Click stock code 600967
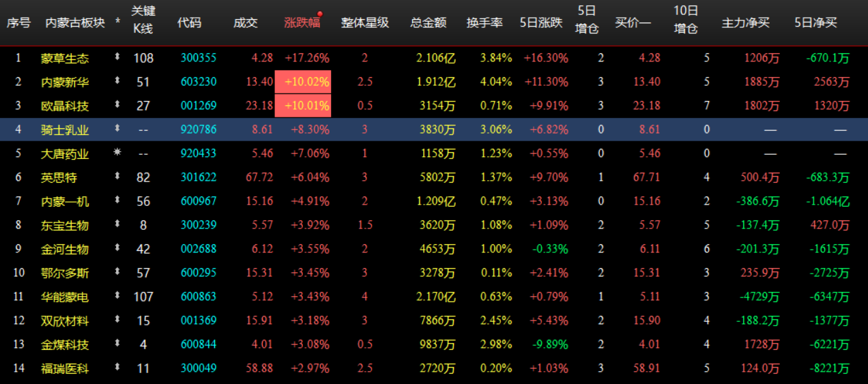868x384 pixels. [x=199, y=201]
